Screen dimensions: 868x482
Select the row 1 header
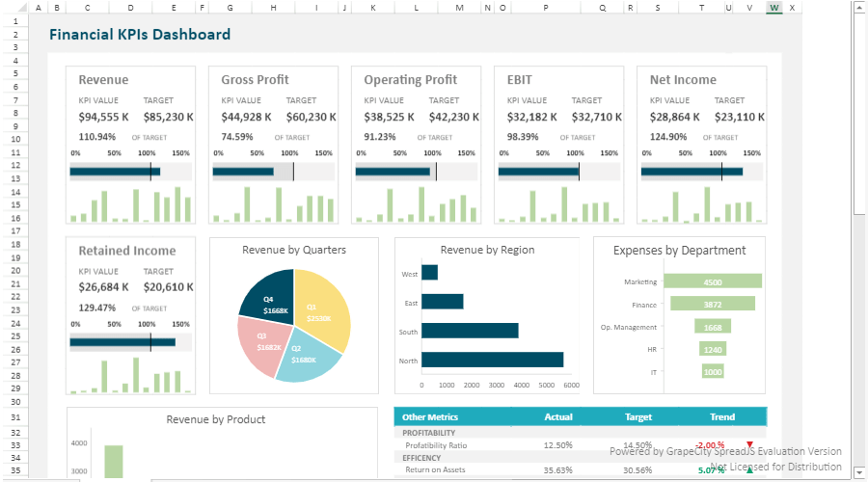(x=15, y=20)
